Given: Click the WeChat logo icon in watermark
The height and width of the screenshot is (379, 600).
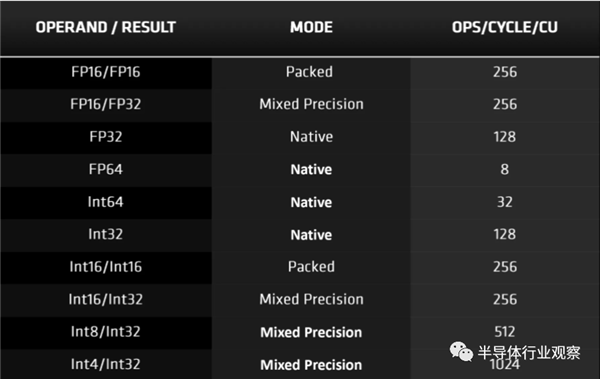Looking at the screenshot, I should click(x=461, y=351).
